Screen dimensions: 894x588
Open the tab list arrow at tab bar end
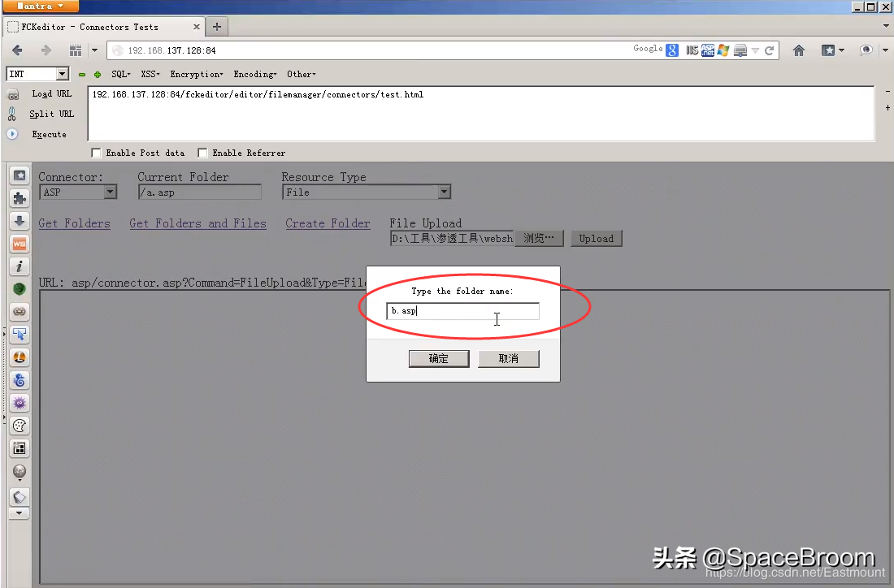[886, 26]
